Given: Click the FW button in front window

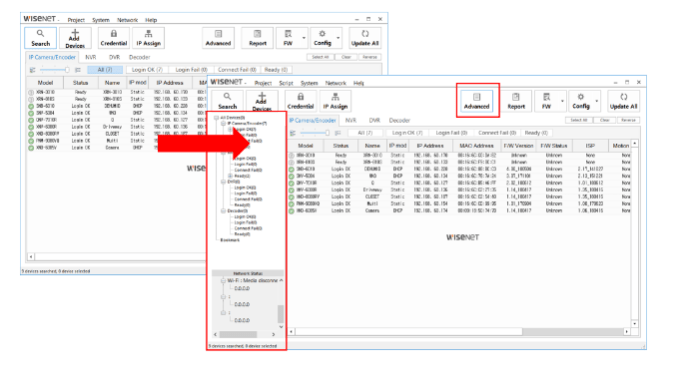Looking at the screenshot, I should pos(546,101).
